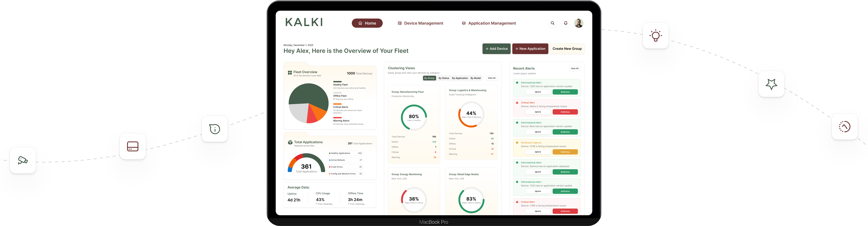Click the lightbulb icon tile
Viewport: 868px width, 226px height.
pyautogui.click(x=655, y=36)
